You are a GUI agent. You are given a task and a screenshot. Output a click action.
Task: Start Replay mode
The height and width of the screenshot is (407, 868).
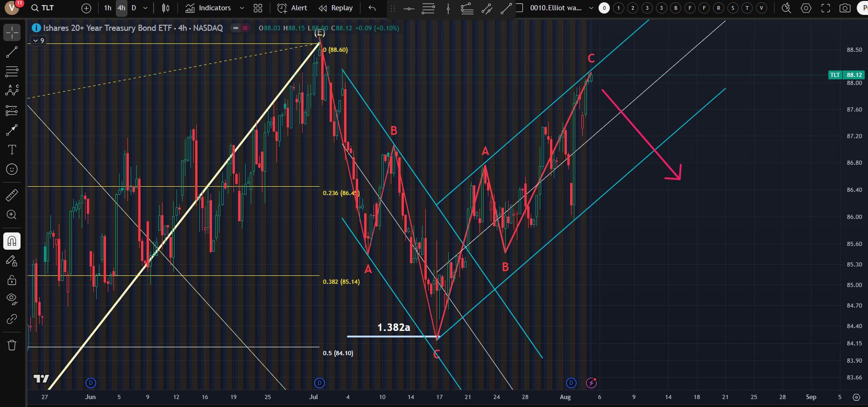point(336,8)
